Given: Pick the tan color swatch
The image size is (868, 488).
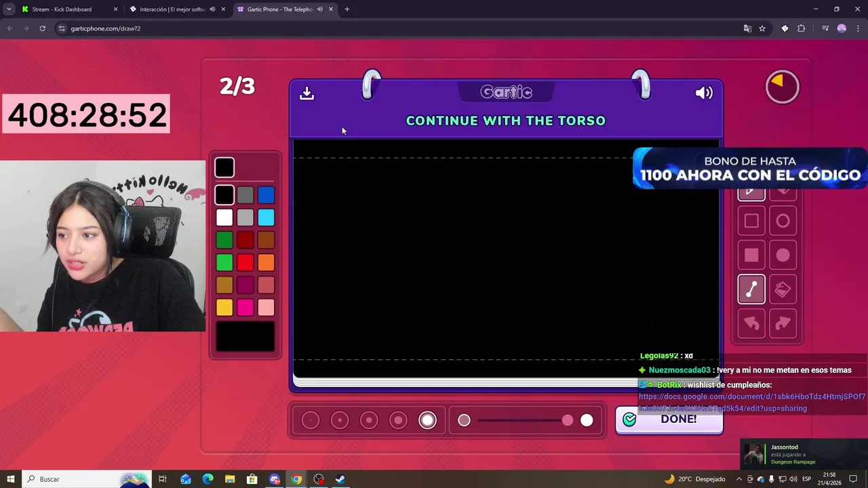Looking at the screenshot, I should [224, 285].
